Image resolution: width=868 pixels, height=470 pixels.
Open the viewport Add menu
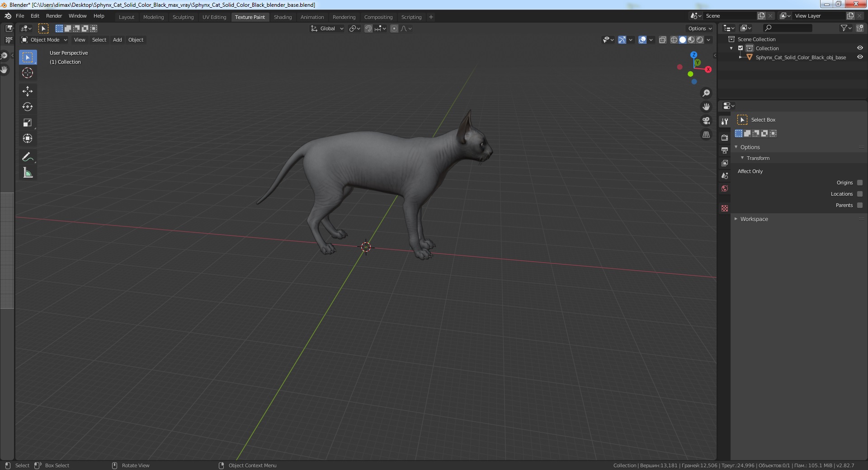pos(117,40)
